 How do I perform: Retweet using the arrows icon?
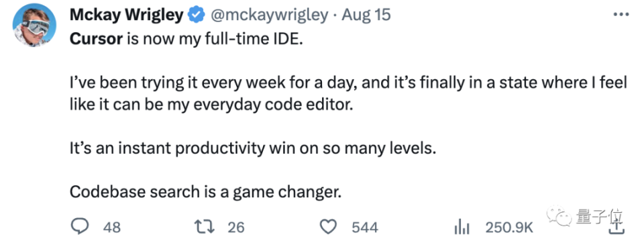pos(203,227)
